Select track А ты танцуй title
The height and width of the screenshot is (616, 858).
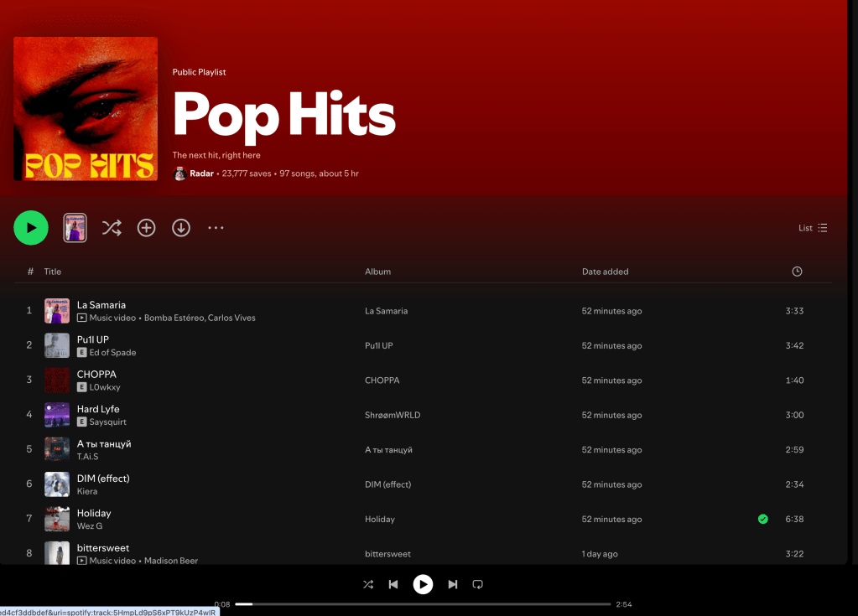(104, 444)
